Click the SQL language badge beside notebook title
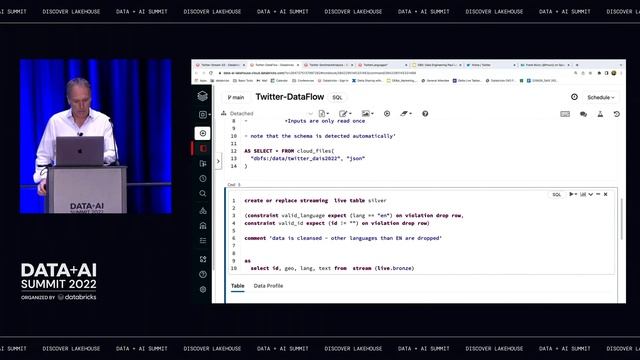Image resolution: width=640 pixels, height=360 pixels. click(x=337, y=98)
